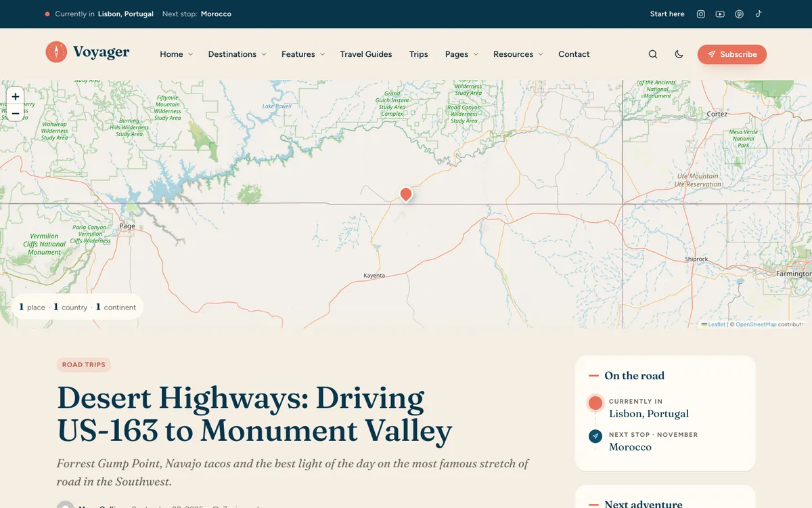Click the ROAD TRIPS category tag
This screenshot has height=508, width=812.
[x=84, y=365]
